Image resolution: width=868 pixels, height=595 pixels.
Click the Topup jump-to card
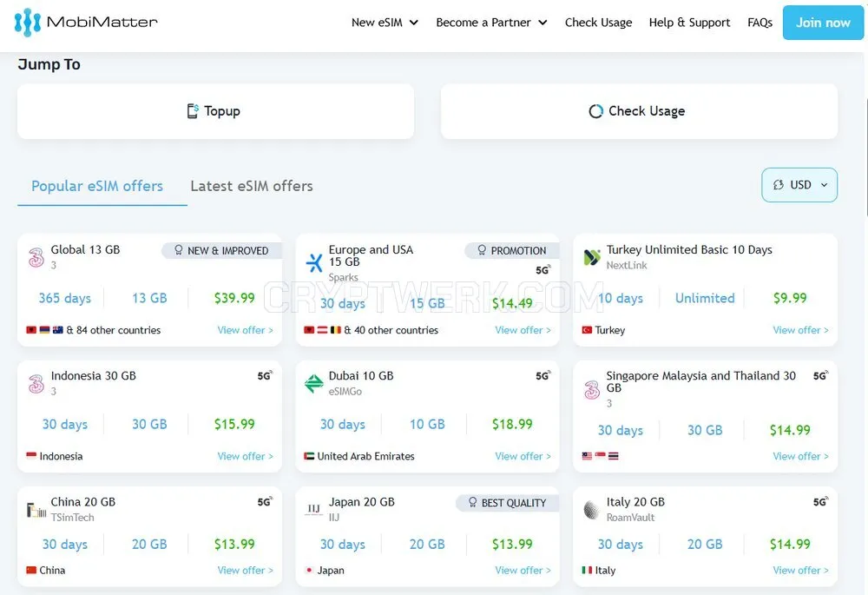click(x=216, y=111)
